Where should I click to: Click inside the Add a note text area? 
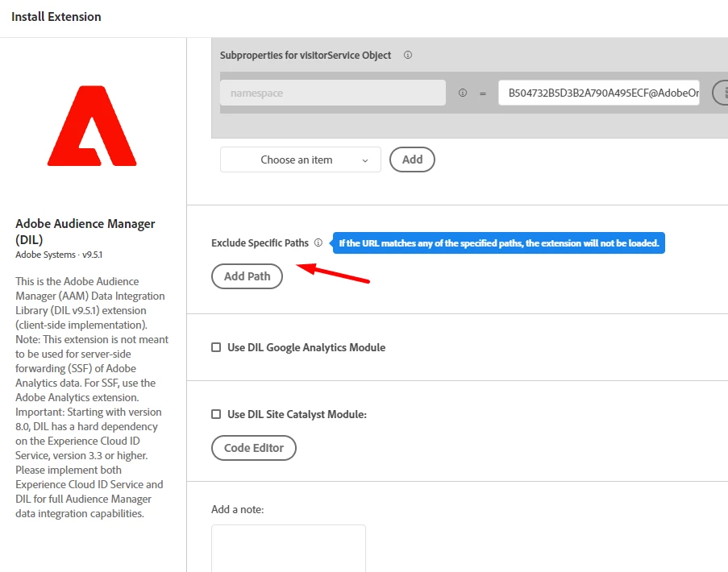pos(289,549)
